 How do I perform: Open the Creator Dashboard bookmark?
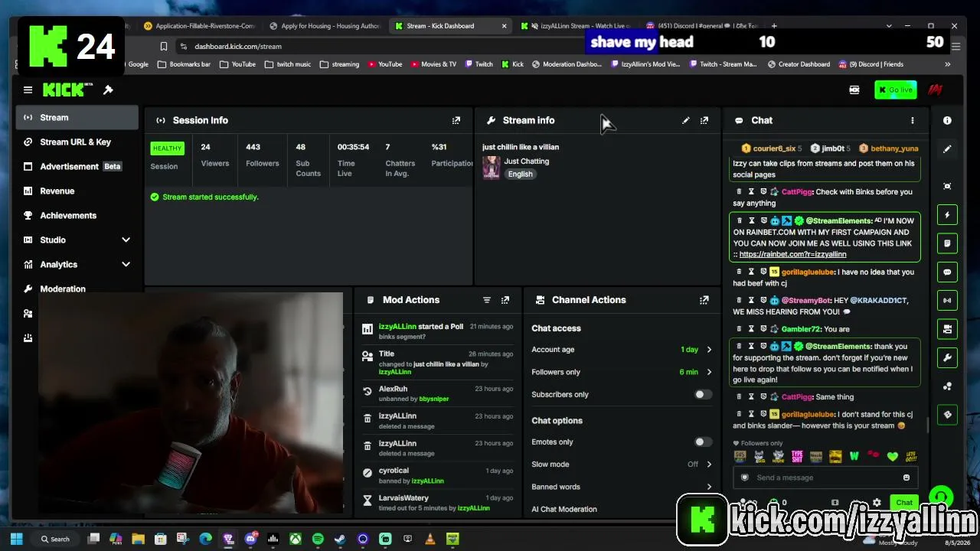pyautogui.click(x=798, y=64)
